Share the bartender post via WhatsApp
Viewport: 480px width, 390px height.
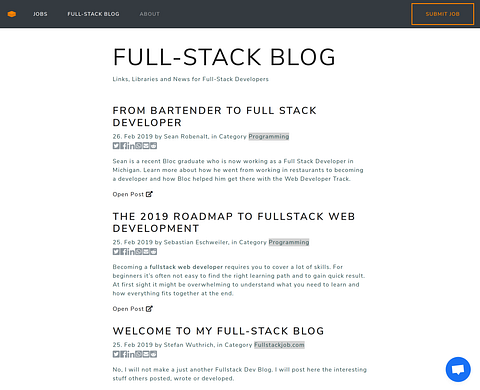[x=138, y=146]
